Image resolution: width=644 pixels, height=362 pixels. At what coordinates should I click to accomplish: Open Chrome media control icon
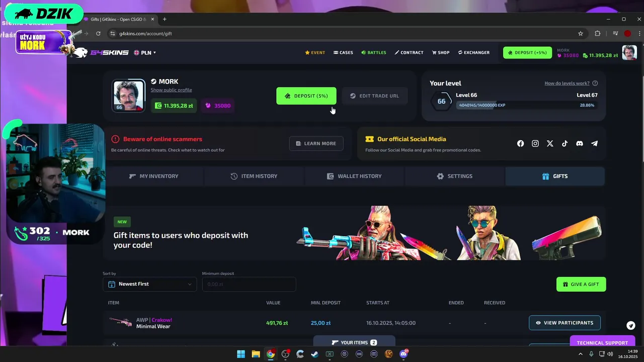[x=616, y=34]
